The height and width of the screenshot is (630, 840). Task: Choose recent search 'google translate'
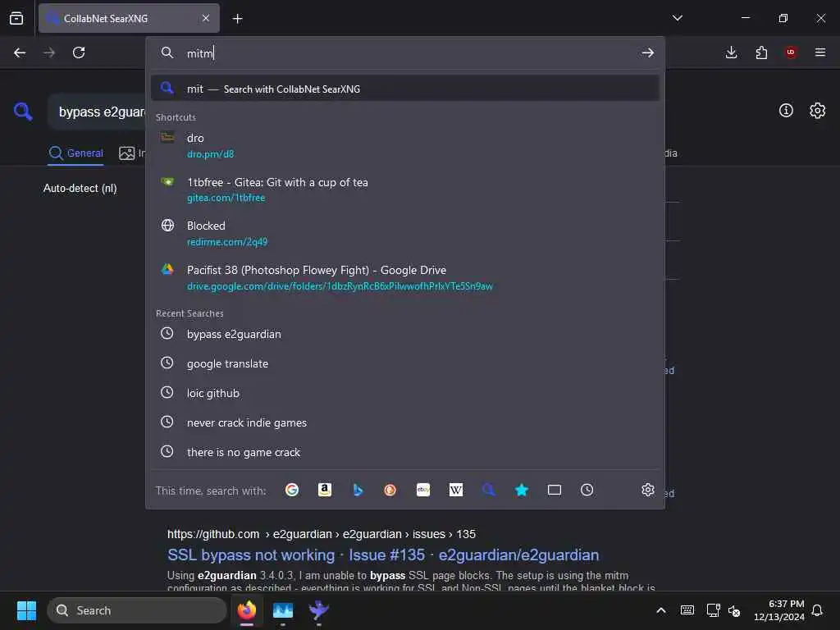(x=405, y=363)
